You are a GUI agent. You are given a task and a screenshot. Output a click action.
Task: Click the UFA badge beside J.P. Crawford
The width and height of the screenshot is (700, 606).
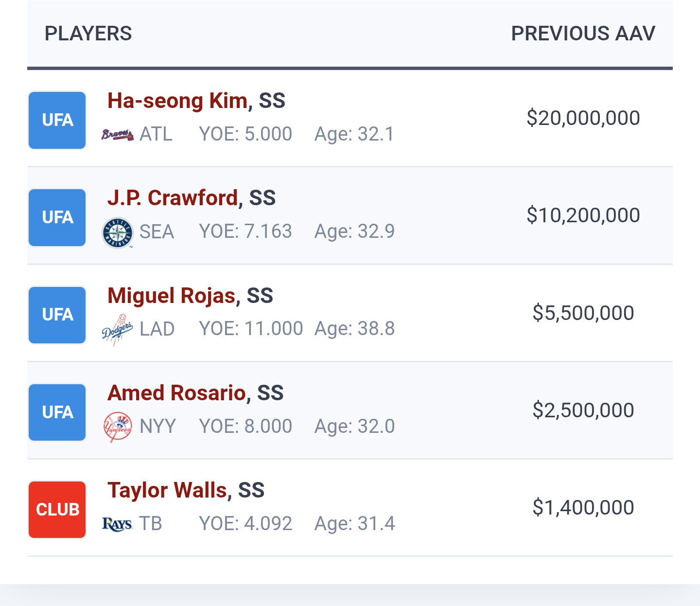click(57, 217)
